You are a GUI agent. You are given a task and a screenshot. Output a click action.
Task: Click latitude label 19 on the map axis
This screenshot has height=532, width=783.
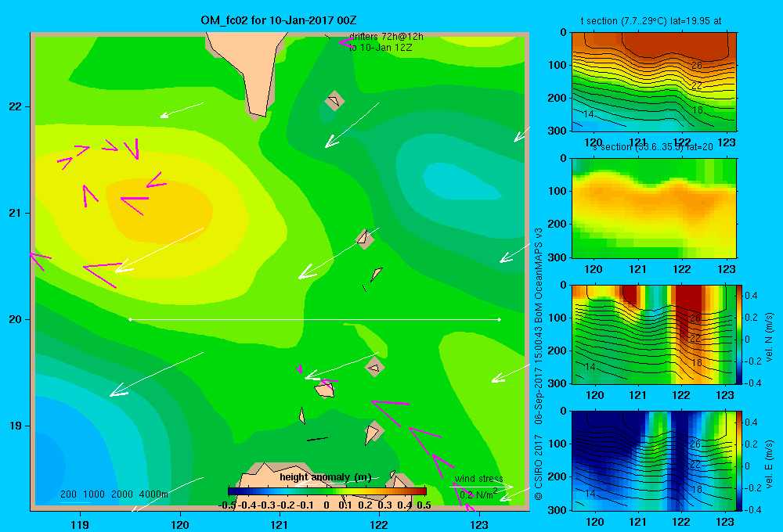pyautogui.click(x=16, y=426)
